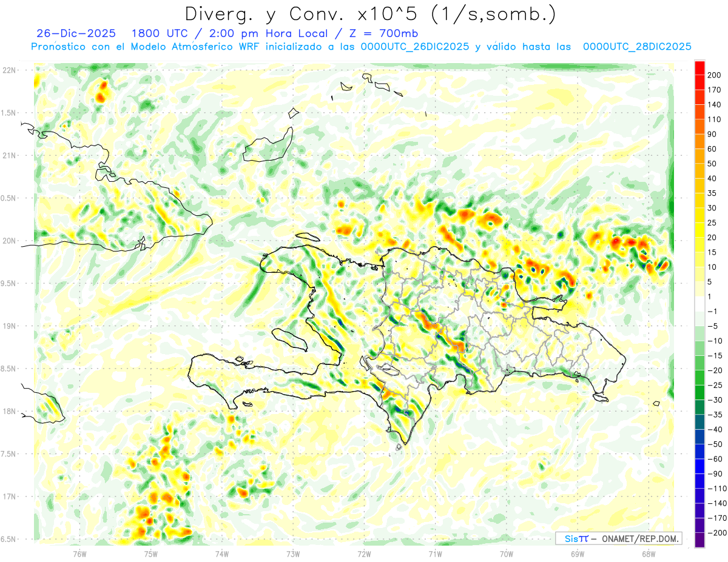
Task: Click the '-110' value on the color scale
Action: [716, 489]
